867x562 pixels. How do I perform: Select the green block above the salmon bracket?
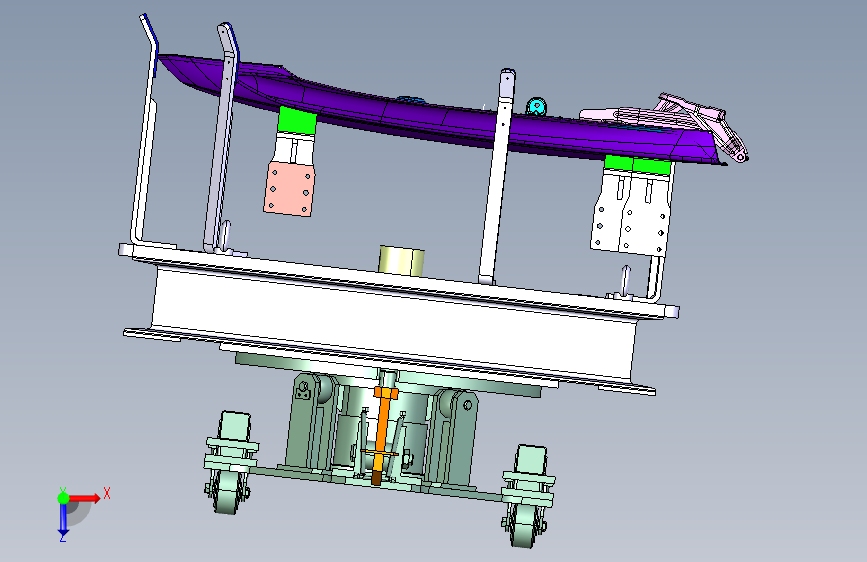pyautogui.click(x=297, y=121)
